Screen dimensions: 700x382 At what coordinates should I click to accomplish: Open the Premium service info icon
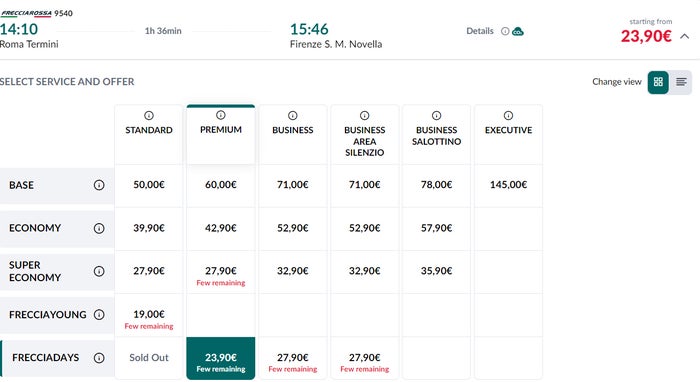(221, 115)
